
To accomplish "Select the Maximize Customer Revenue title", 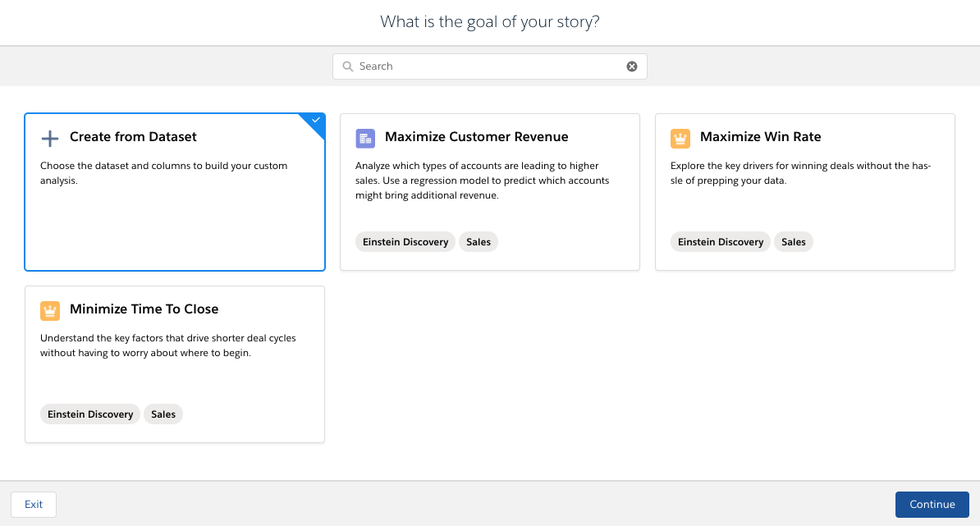I will pos(476,137).
